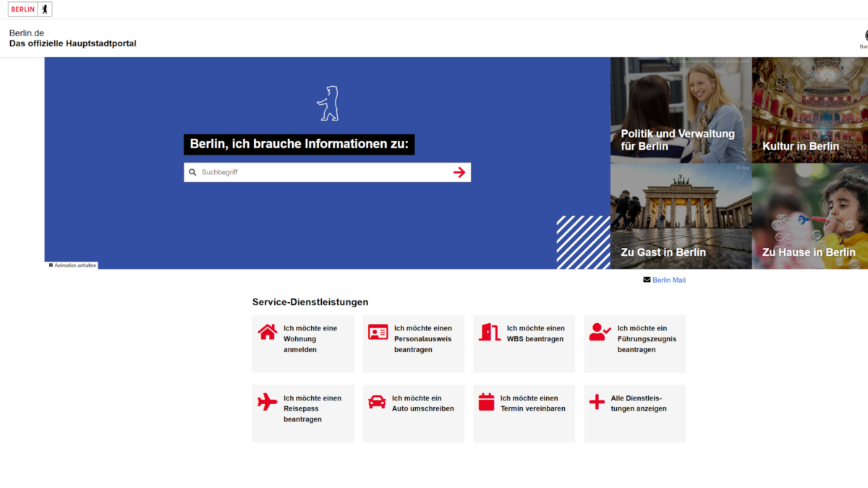This screenshot has height=488, width=868.
Task: Click the white bear outline icon in banner
Action: point(328,103)
